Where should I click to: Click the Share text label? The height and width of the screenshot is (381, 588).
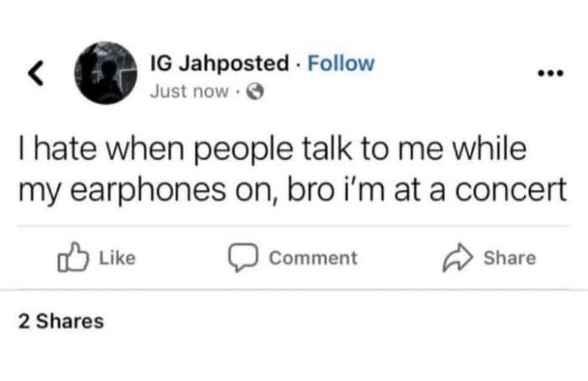coord(510,258)
